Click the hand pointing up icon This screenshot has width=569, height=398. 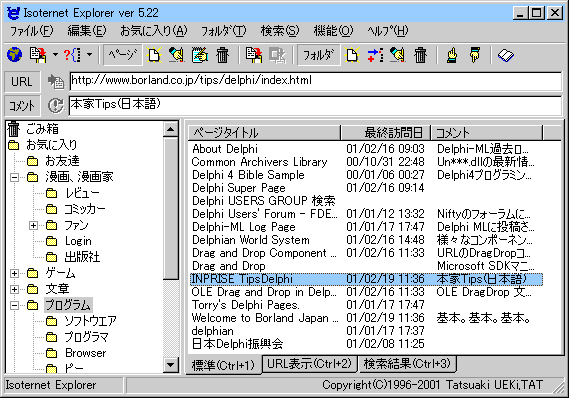[452, 55]
